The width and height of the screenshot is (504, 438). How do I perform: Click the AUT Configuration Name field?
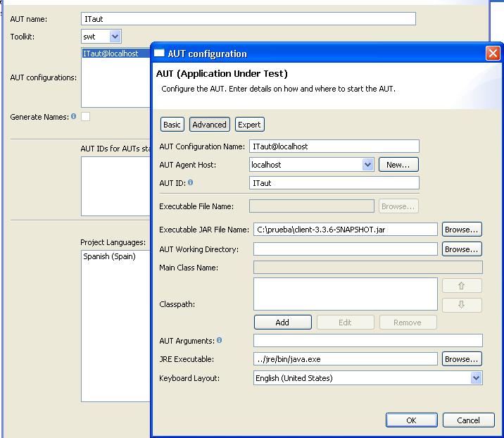pos(334,146)
